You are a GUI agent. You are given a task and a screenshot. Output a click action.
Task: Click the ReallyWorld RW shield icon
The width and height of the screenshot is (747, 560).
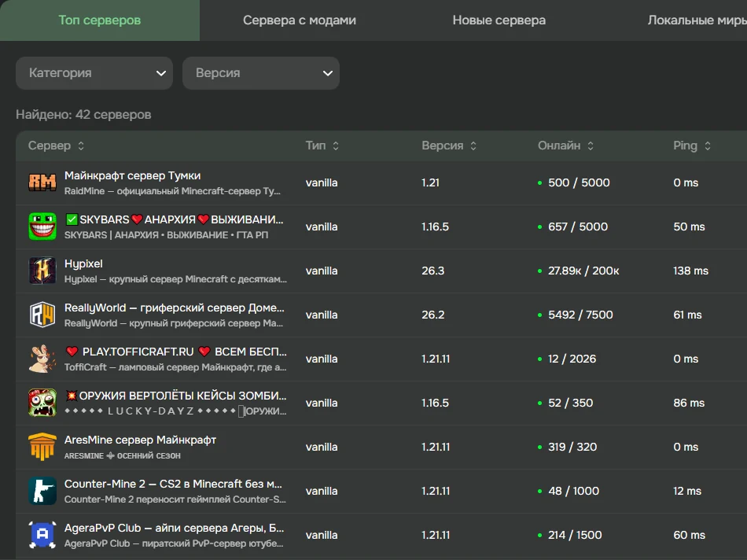pyautogui.click(x=42, y=315)
